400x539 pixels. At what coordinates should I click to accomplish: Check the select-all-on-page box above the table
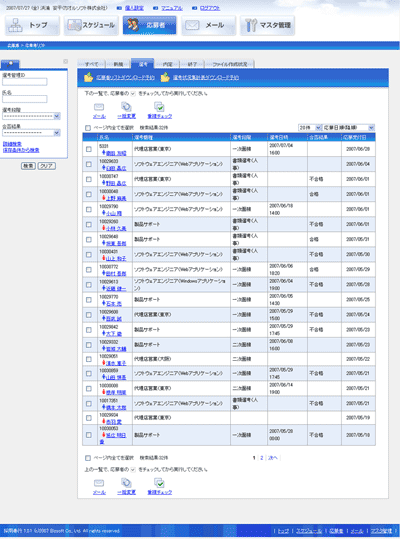pos(88,128)
